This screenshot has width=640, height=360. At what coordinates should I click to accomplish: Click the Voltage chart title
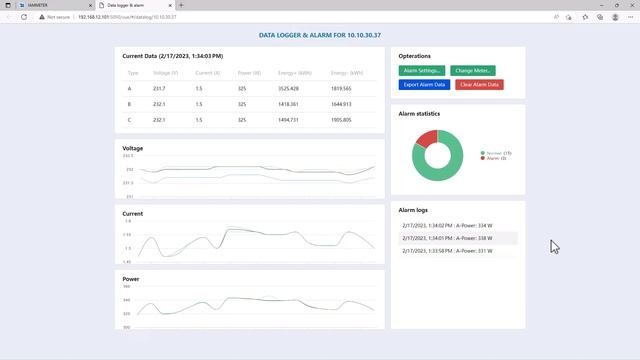tap(133, 148)
